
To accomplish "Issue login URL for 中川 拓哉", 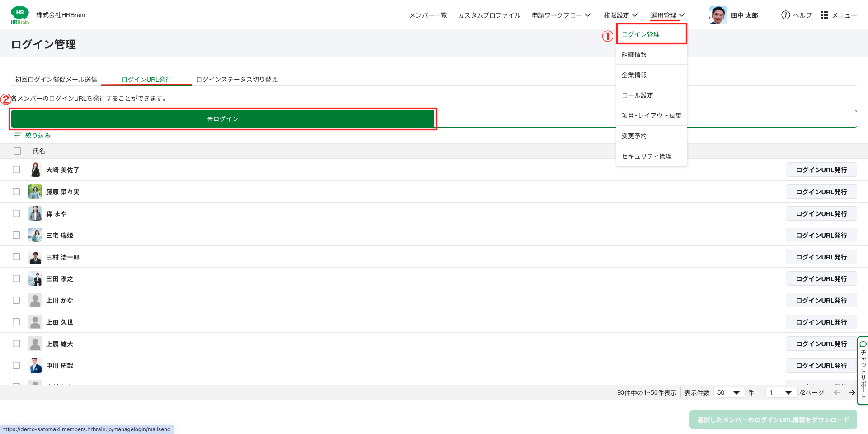I will coord(821,365).
